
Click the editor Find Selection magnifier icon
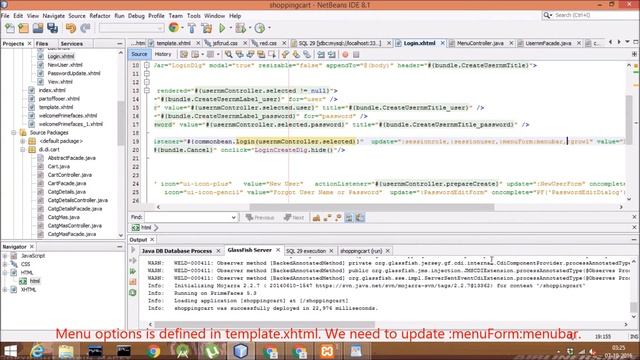(229, 54)
